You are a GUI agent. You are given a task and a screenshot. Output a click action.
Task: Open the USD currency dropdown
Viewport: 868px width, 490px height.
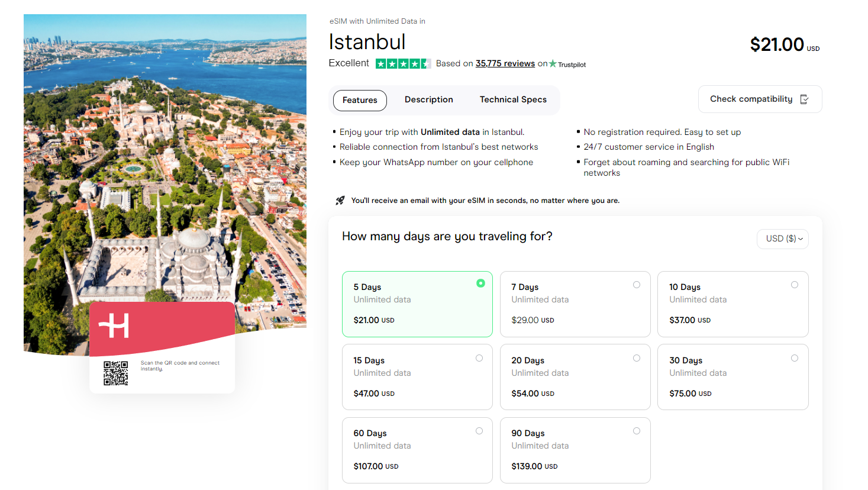[x=782, y=238]
